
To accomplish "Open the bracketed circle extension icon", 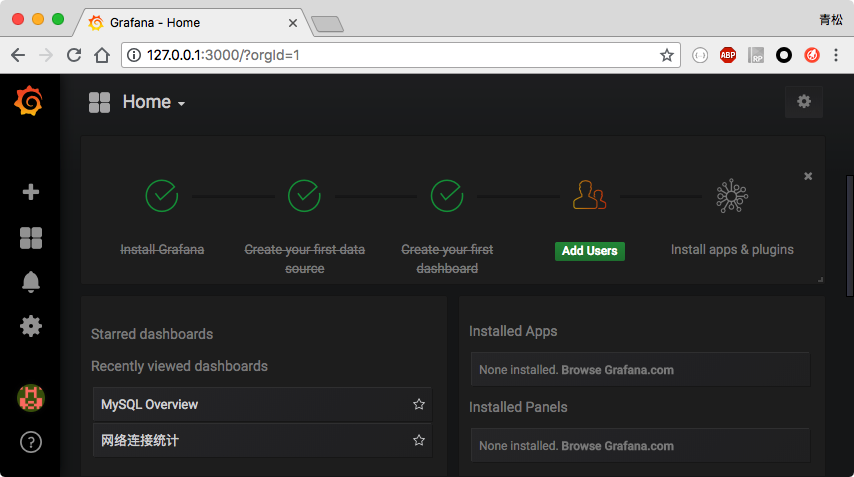I will [x=700, y=55].
